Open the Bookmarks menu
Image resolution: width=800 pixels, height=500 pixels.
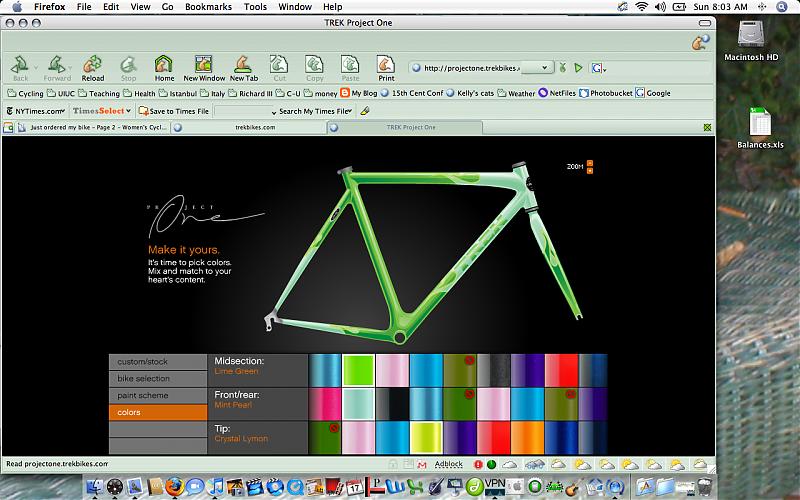point(208,6)
